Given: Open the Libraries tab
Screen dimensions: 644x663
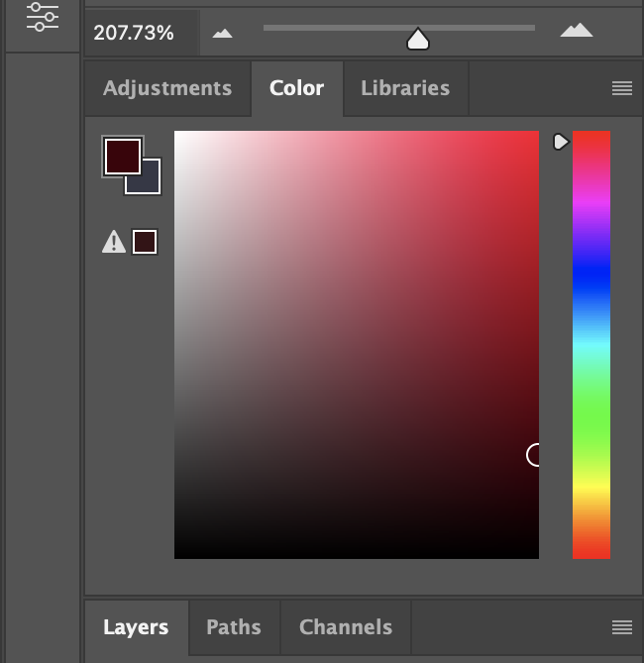Looking at the screenshot, I should [x=405, y=88].
